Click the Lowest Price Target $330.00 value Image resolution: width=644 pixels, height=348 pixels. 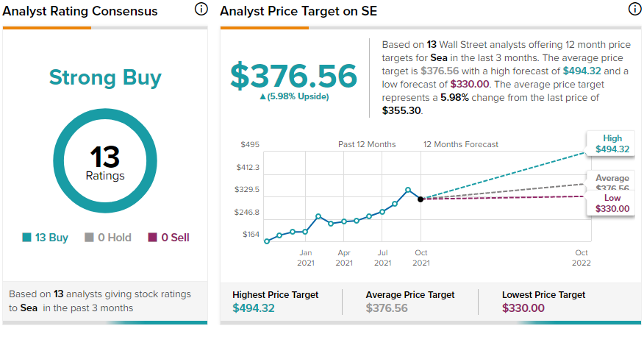click(x=523, y=308)
